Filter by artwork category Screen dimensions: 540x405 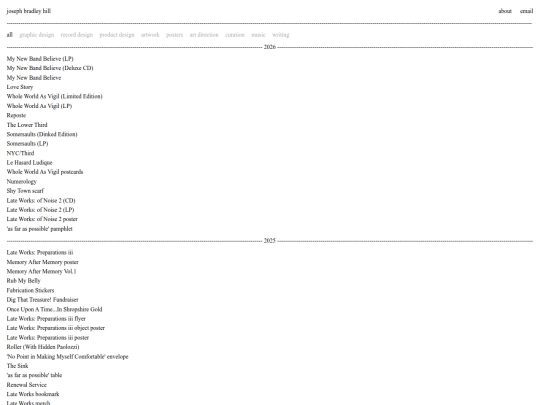[150, 35]
